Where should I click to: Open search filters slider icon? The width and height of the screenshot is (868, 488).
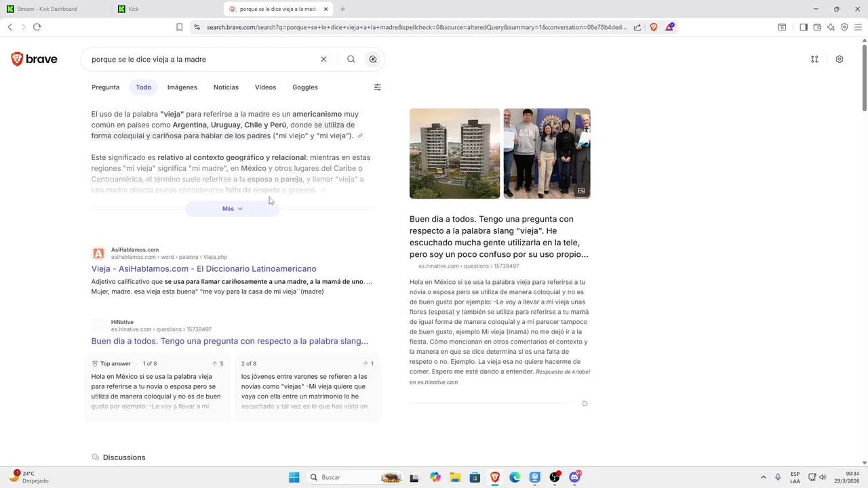tap(378, 87)
